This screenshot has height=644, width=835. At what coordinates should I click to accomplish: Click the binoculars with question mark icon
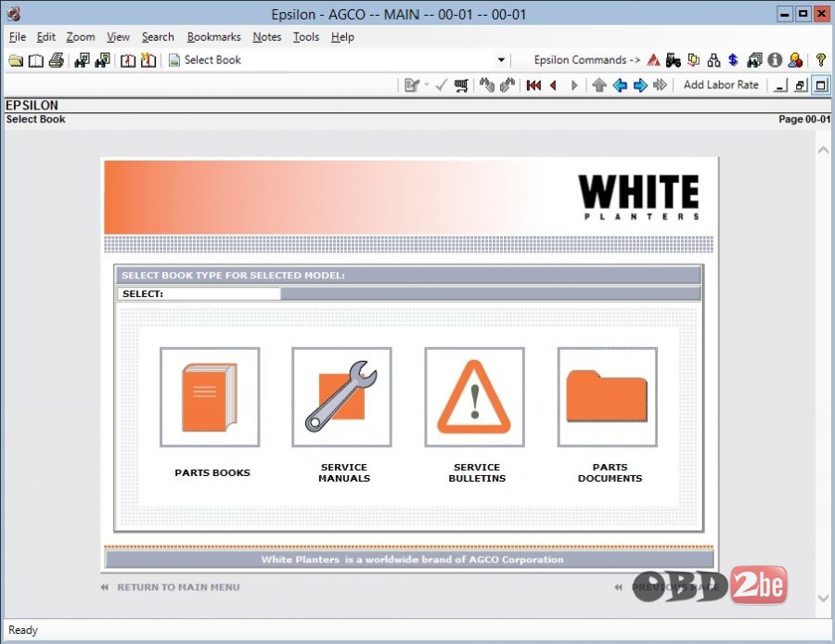[x=102, y=60]
